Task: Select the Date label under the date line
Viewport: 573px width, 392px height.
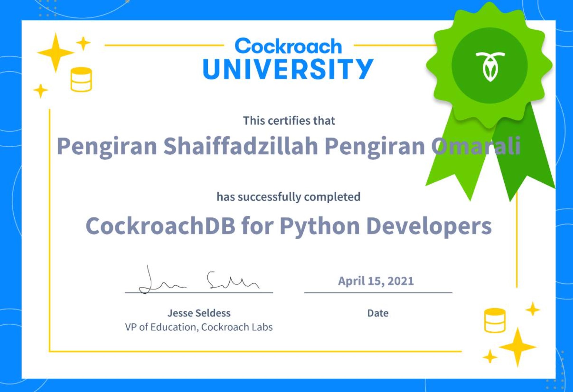Action: (x=377, y=313)
